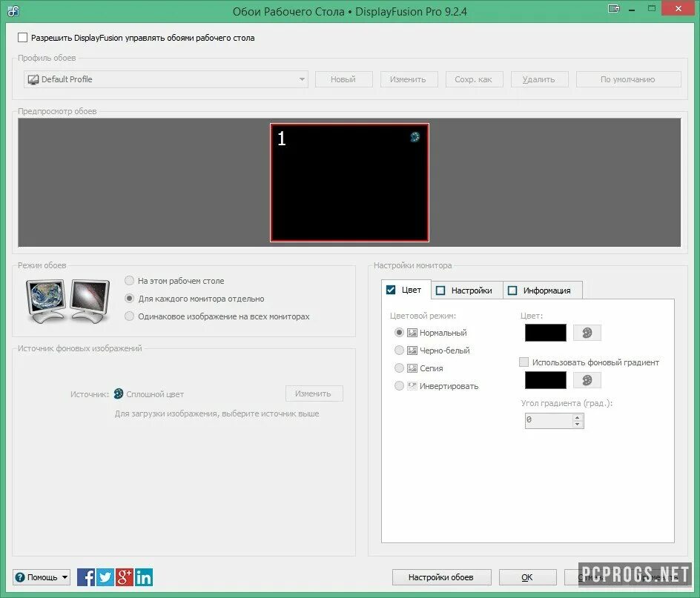Click the По умолчанию button
Image resolution: width=700 pixels, height=598 pixels.
pos(628,79)
